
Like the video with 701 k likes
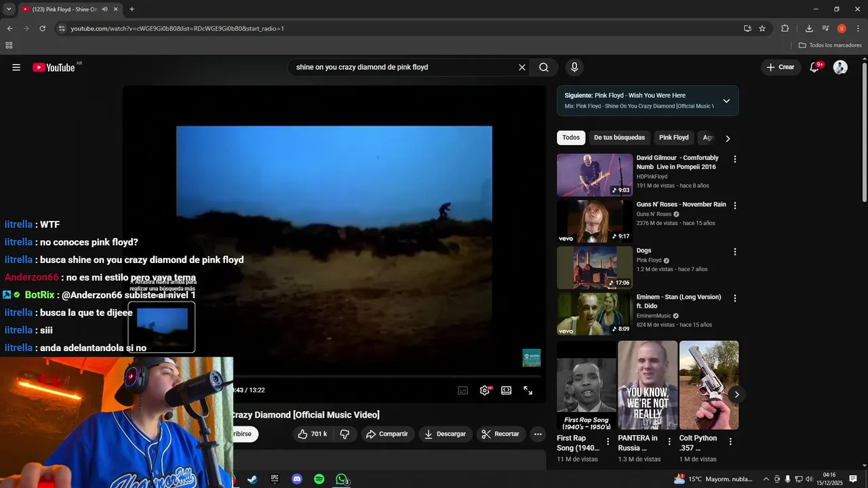(313, 434)
